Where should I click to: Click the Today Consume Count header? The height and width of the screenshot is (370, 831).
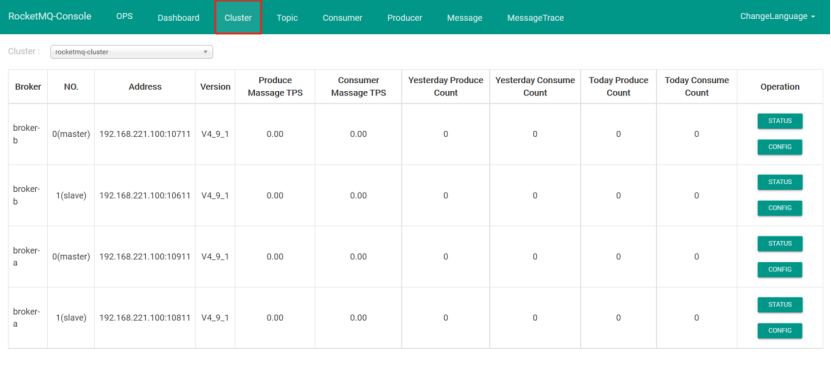click(x=696, y=86)
